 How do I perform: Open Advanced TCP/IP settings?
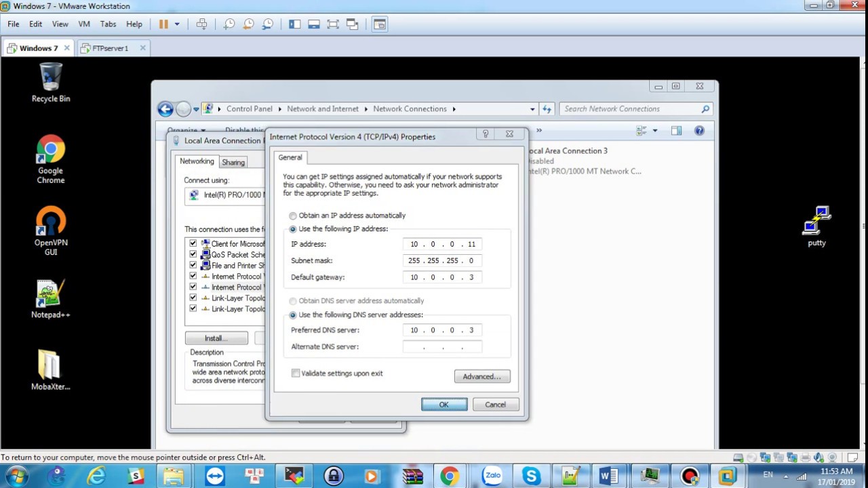tap(482, 377)
